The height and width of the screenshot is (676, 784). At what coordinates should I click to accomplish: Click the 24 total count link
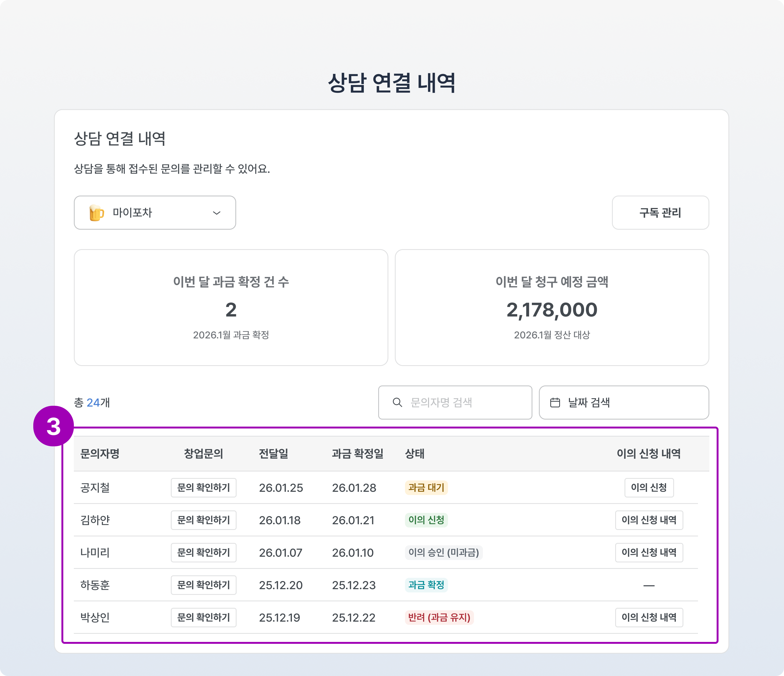(x=93, y=403)
